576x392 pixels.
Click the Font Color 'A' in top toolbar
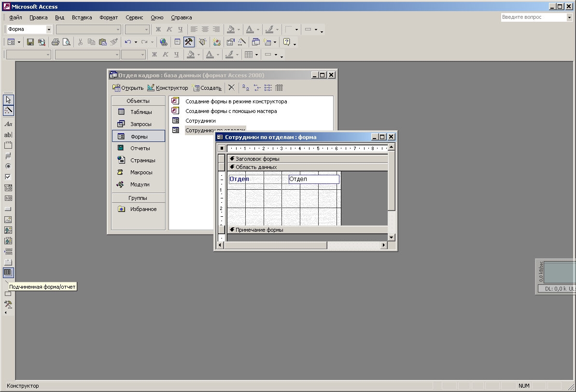point(250,29)
